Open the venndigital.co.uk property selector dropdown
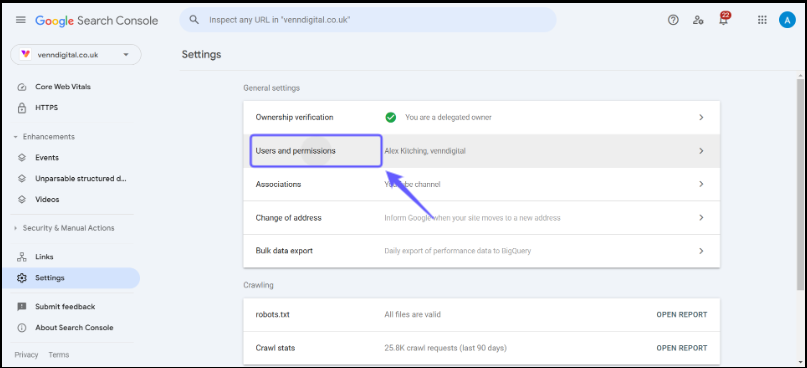807x368 pixels. tap(76, 55)
